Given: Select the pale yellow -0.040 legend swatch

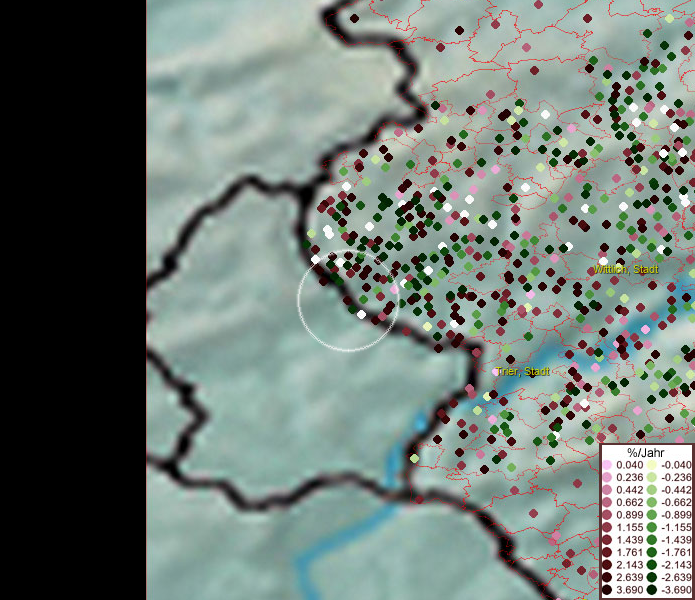Looking at the screenshot, I should (x=652, y=465).
